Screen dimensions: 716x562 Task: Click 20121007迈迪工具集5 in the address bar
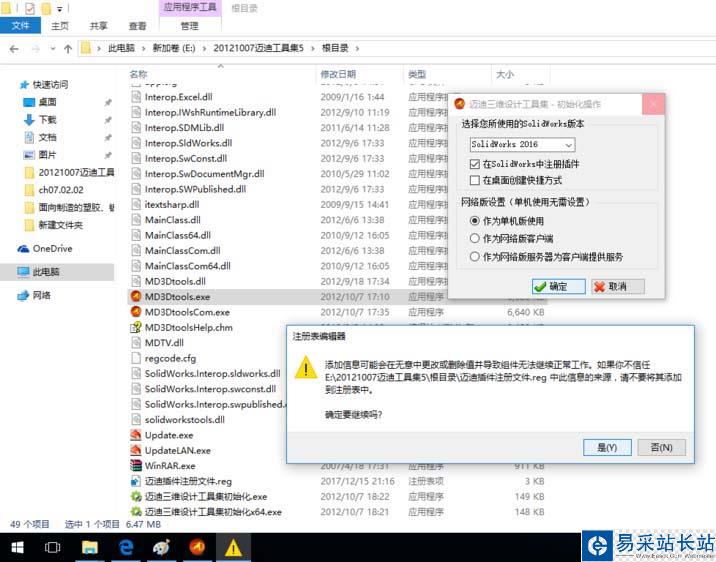coord(258,48)
